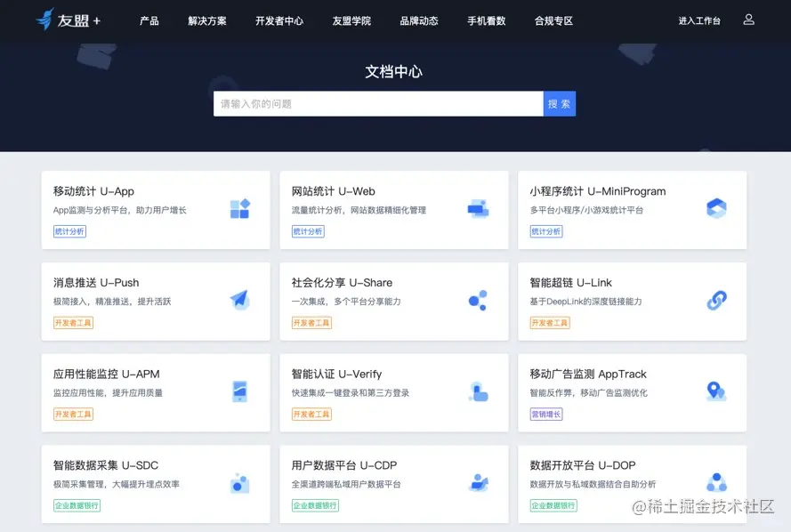Click the U-CDP user data icon
This screenshot has width=791, height=532.
pos(478,483)
